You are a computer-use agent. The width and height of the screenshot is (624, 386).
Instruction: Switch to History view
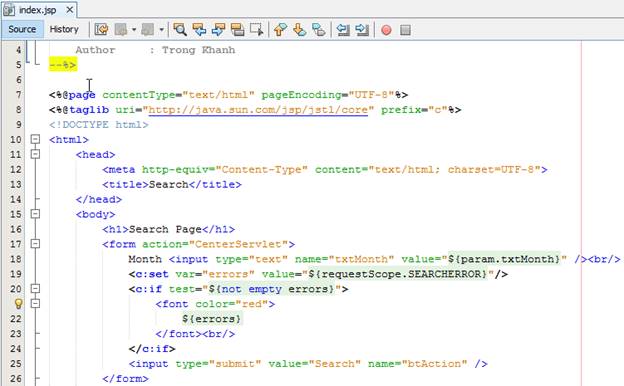64,29
